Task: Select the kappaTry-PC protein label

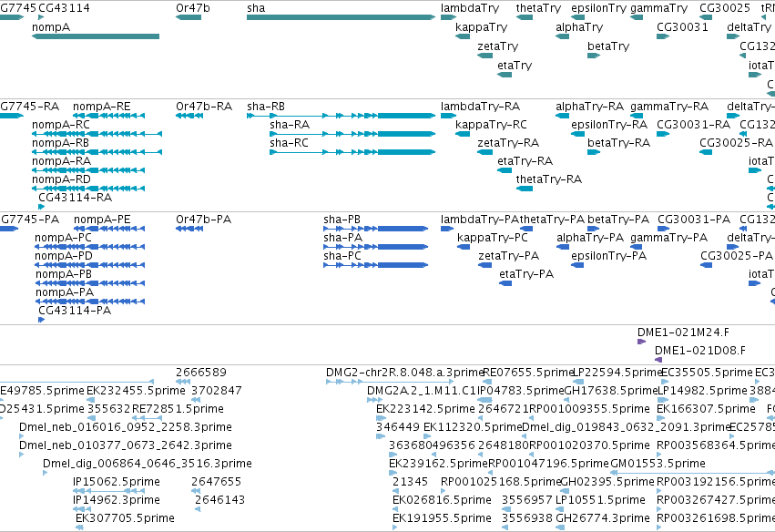Action: [x=493, y=238]
